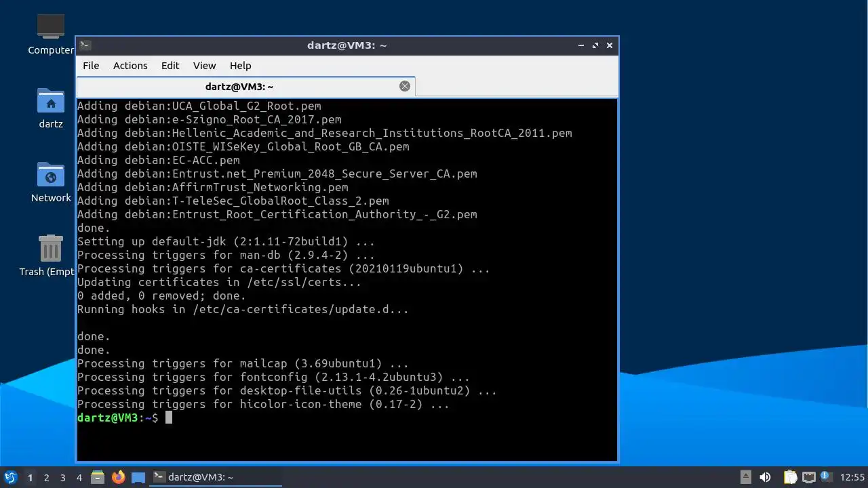
Task: Open the Trash desktop icon
Action: pyautogui.click(x=49, y=256)
